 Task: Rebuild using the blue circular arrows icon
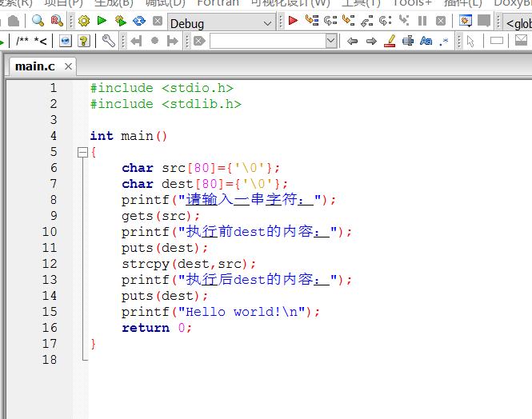138,21
